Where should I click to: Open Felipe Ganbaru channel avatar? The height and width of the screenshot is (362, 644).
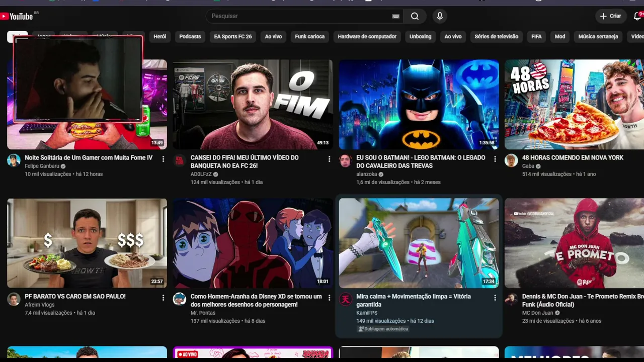(x=14, y=160)
